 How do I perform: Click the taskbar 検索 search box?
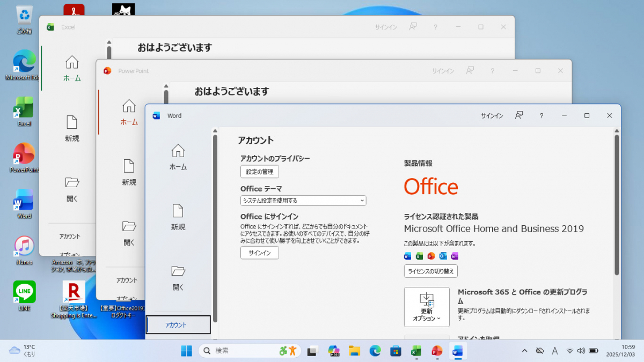point(250,351)
